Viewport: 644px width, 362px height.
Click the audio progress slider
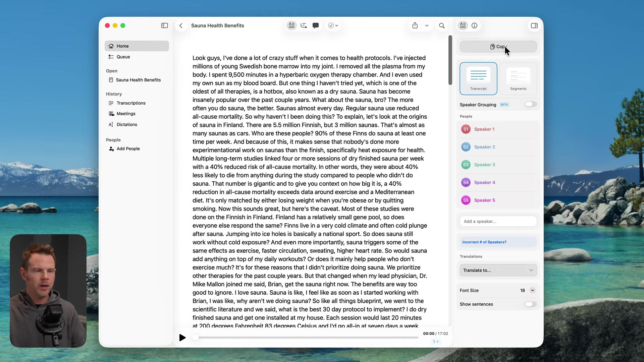click(306, 338)
